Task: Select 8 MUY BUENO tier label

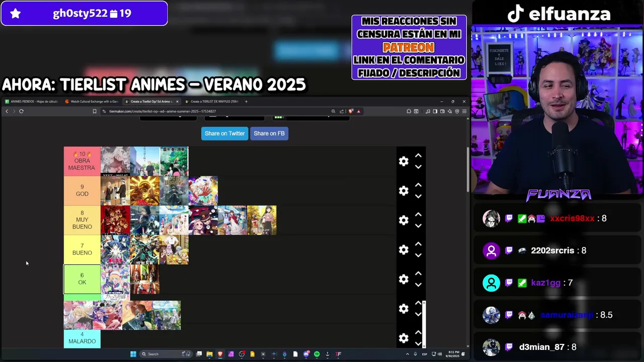Action: (x=82, y=220)
